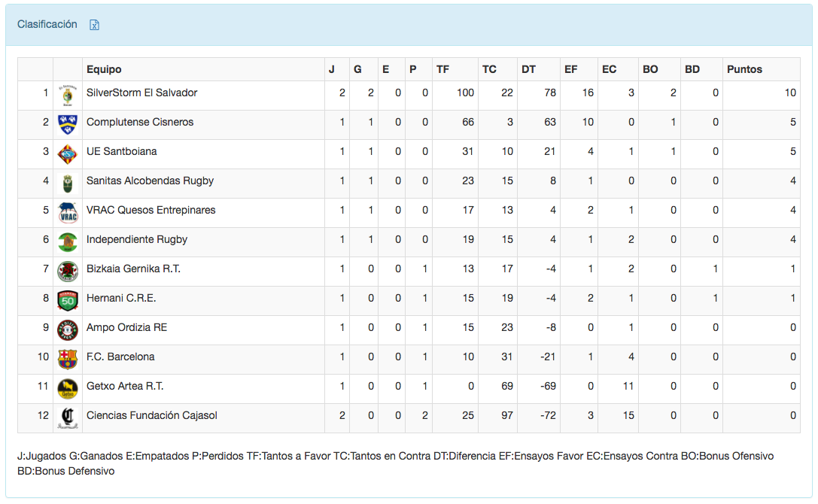This screenshot has height=504, width=818.
Task: Click the Sanitas Alcobendas Rugby crest
Action: click(x=68, y=183)
